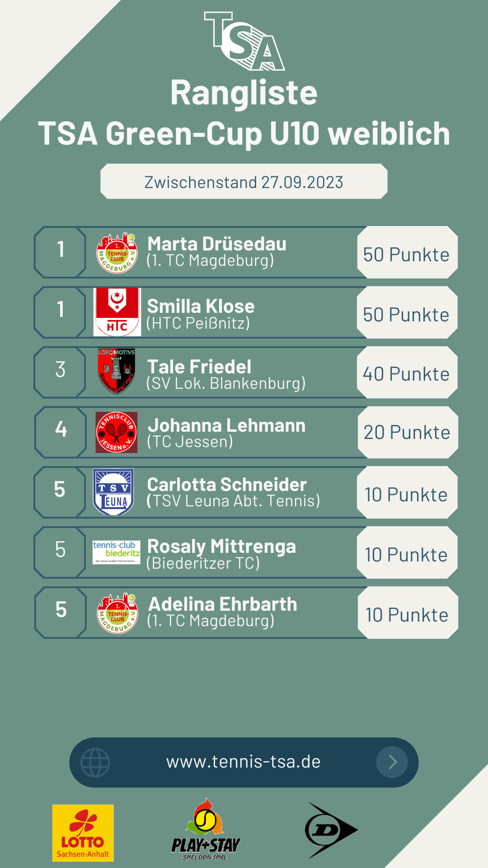Click the tennis-club biederitz logo
Screen dimensions: 488x868
click(x=117, y=552)
